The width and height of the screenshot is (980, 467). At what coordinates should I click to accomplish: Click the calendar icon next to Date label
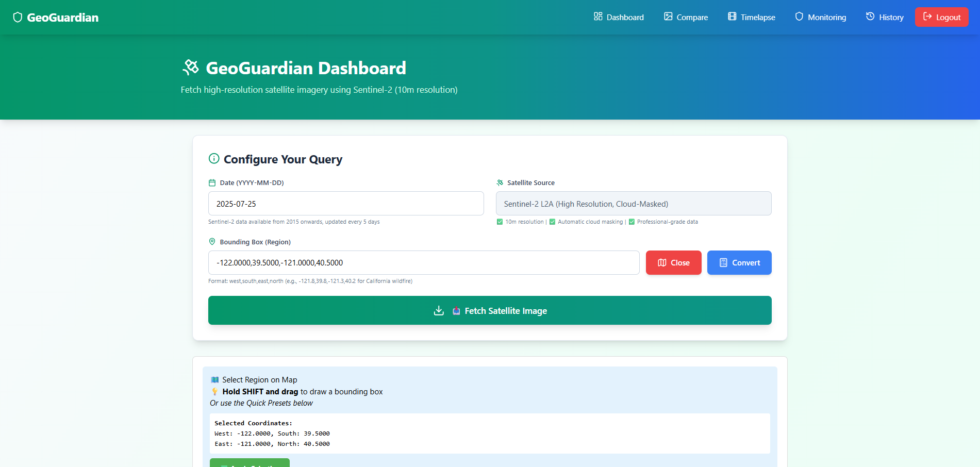point(212,183)
